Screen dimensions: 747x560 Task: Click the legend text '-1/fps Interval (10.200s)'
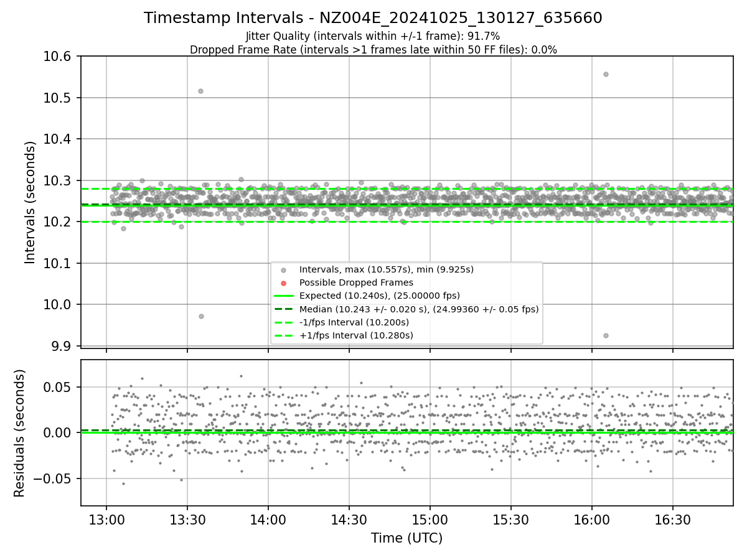[x=354, y=322]
